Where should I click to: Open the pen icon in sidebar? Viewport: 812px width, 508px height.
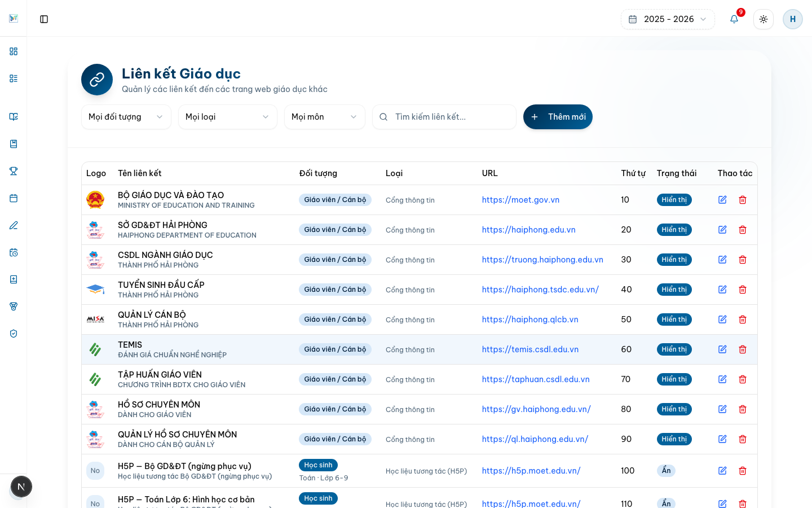pyautogui.click(x=14, y=225)
